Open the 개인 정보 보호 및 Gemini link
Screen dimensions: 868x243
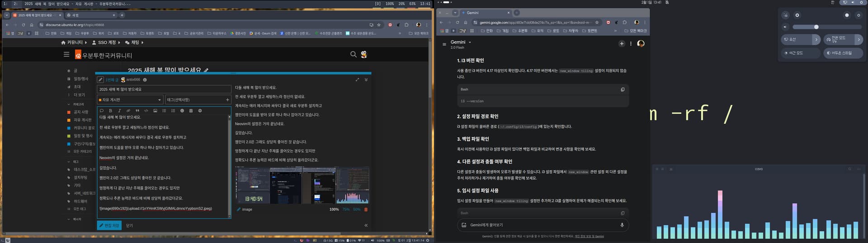coord(589,236)
